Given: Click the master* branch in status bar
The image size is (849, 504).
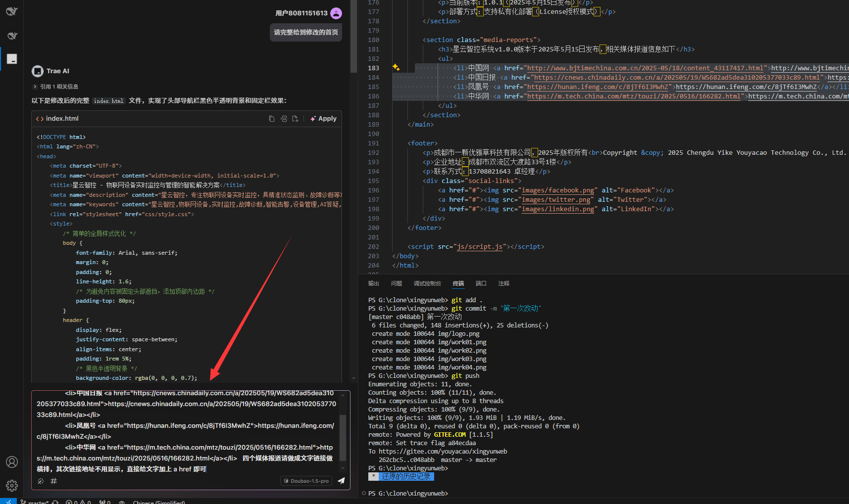Looking at the screenshot, I should [x=35, y=502].
